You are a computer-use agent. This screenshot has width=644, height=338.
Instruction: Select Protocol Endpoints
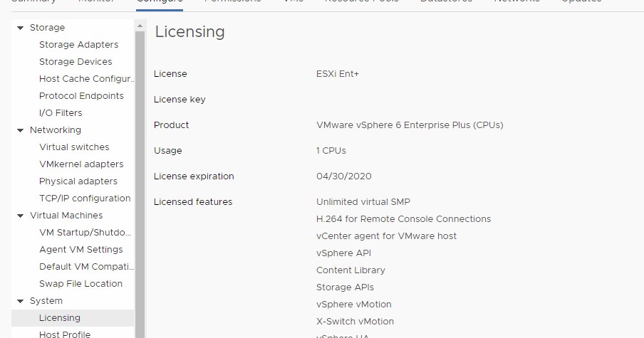[81, 96]
